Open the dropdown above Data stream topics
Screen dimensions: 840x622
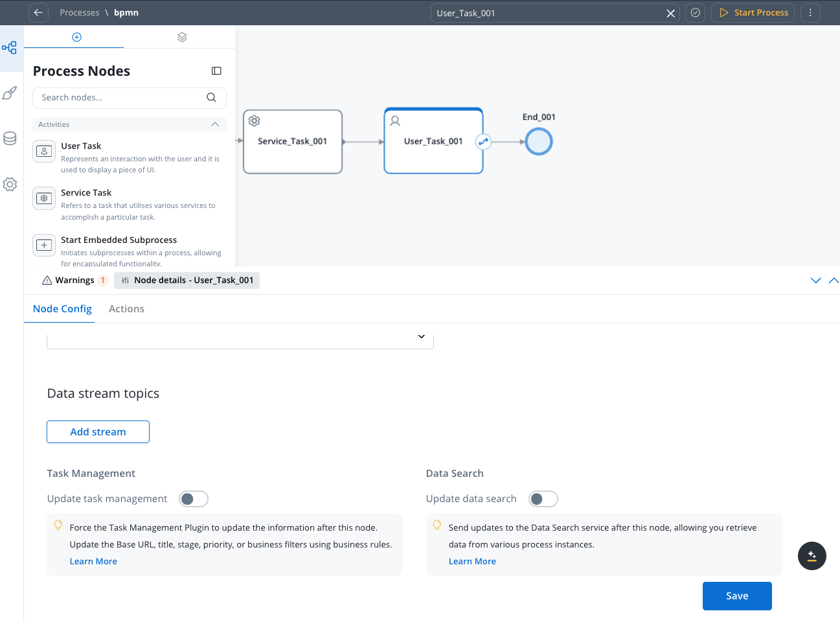(x=421, y=337)
